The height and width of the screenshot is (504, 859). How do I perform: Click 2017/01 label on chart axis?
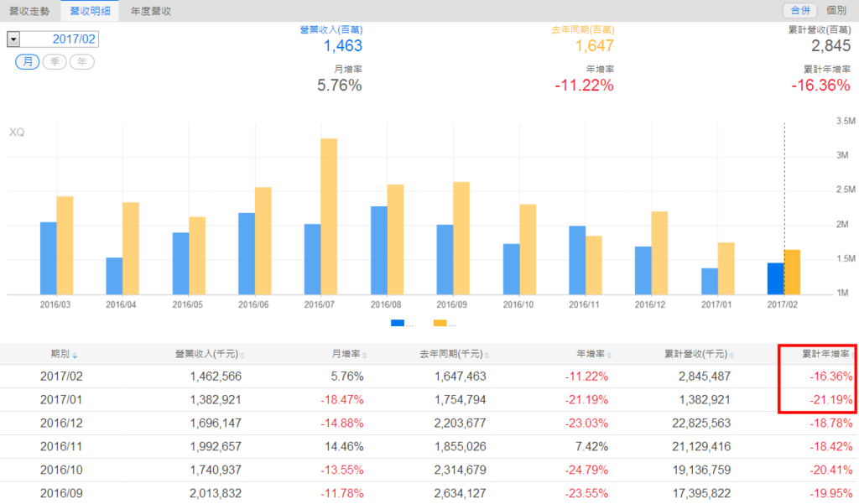(x=716, y=304)
